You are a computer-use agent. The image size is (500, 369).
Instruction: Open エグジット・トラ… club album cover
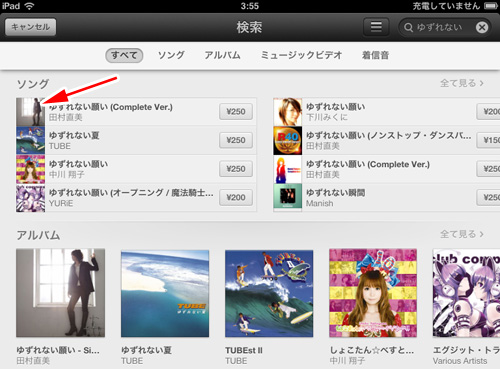466,293
